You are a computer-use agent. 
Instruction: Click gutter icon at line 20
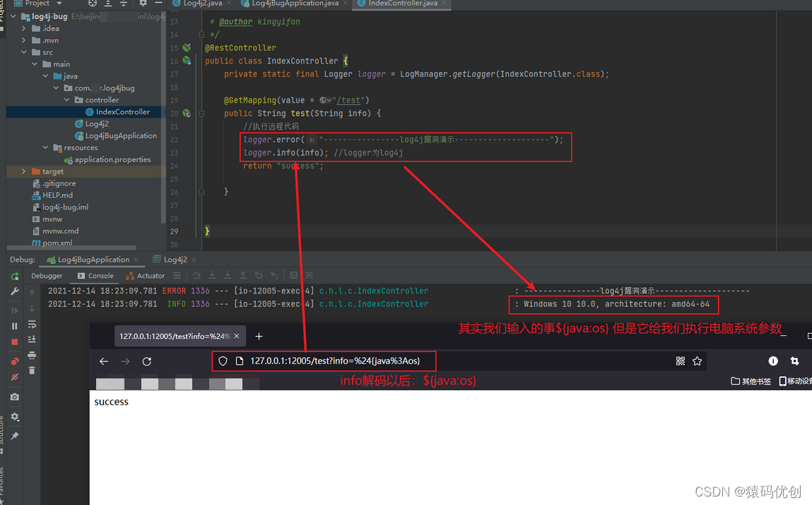187,114
